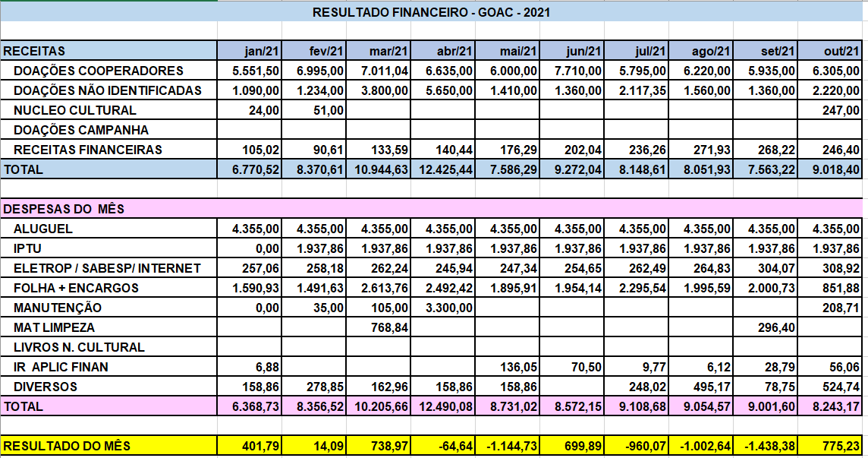Image resolution: width=868 pixels, height=458 pixels.
Task: Select cleaning supplies cell 768,84
Action: tap(378, 327)
